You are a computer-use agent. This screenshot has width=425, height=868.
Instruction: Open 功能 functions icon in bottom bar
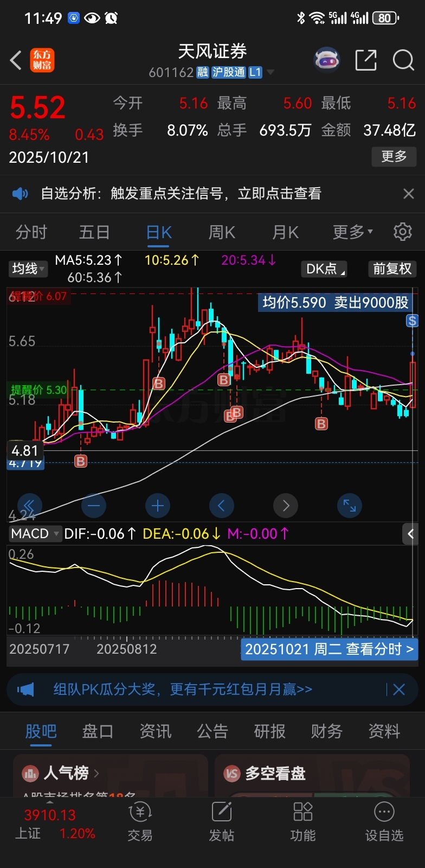[303, 822]
